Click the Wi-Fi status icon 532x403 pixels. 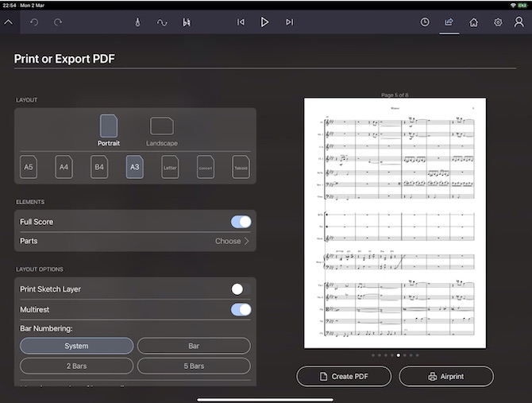pos(513,5)
